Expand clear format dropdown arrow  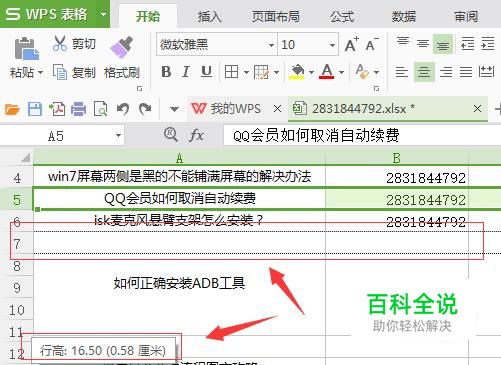point(376,72)
